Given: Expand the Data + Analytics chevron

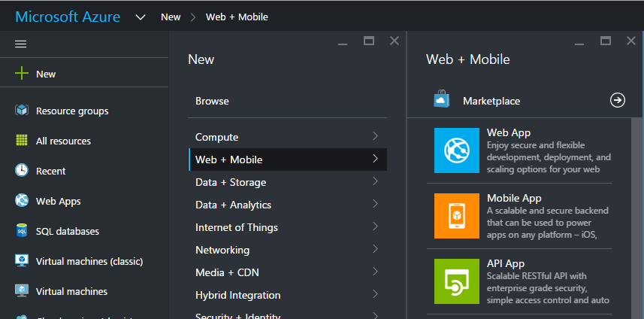Looking at the screenshot, I should (375, 204).
